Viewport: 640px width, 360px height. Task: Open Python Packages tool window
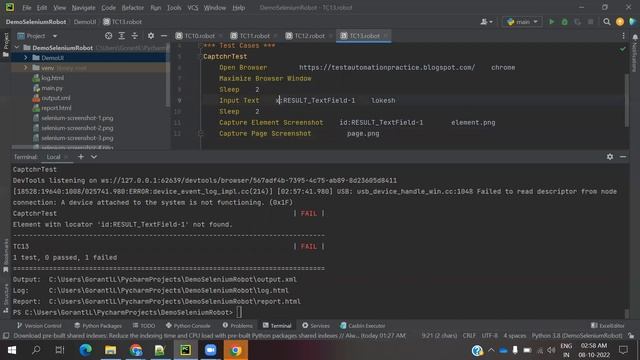98,325
